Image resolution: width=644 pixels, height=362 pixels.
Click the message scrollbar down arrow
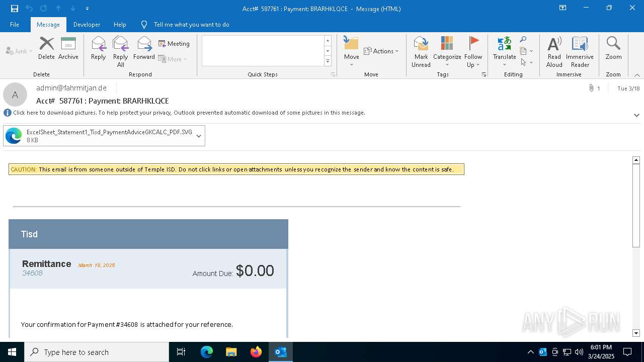point(636,333)
